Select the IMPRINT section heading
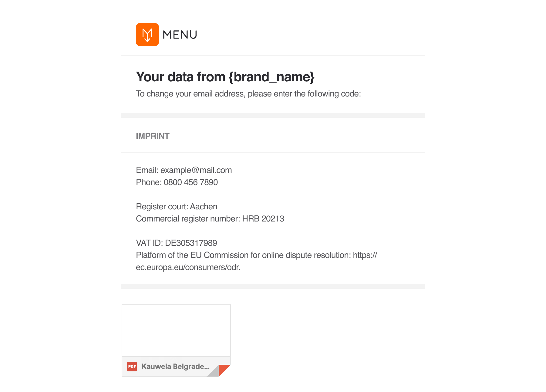The width and height of the screenshot is (546, 392). [153, 136]
